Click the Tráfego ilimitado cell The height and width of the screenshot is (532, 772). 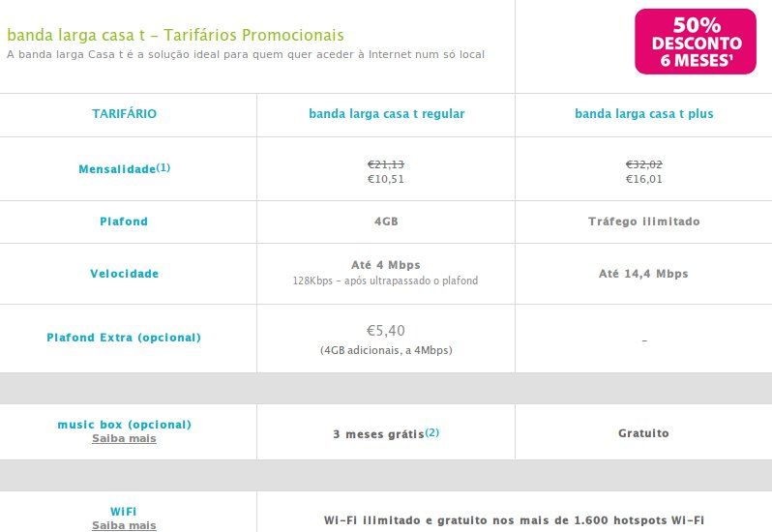coord(643,222)
